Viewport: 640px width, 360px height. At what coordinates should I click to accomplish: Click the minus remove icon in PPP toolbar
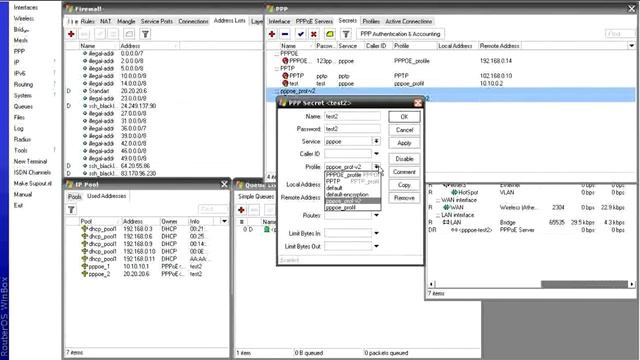point(285,34)
